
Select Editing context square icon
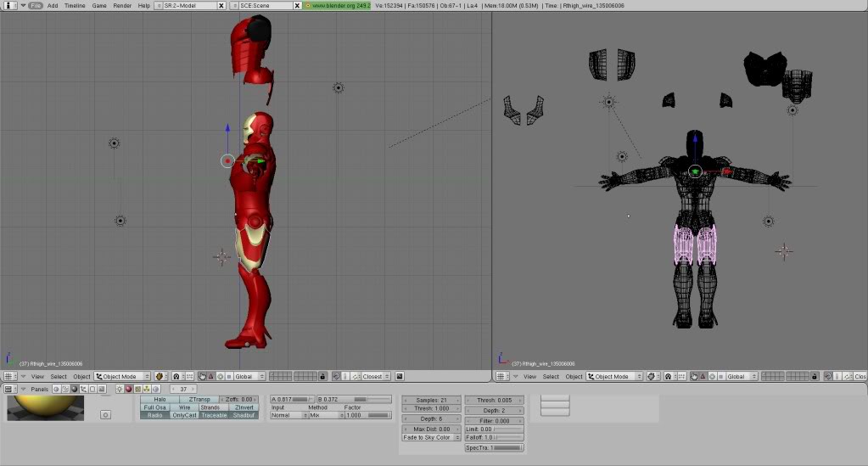click(92, 389)
